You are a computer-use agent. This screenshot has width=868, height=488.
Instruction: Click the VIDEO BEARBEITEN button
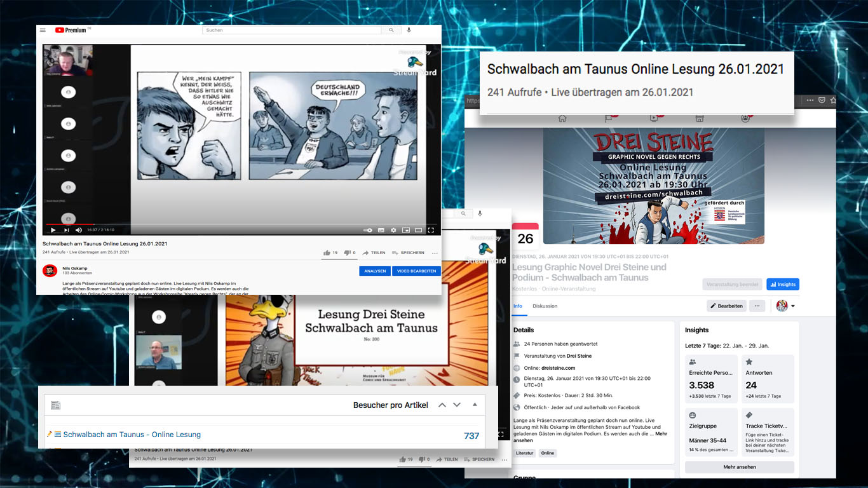point(416,271)
